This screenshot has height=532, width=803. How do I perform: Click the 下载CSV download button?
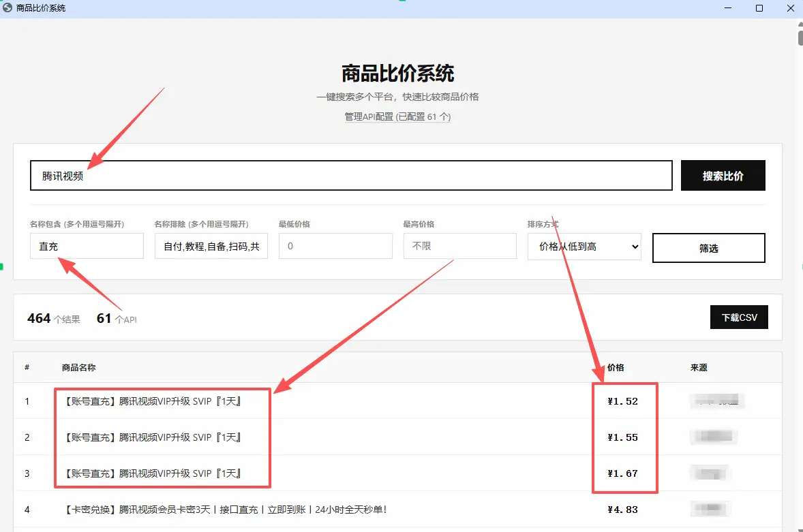[739, 317]
